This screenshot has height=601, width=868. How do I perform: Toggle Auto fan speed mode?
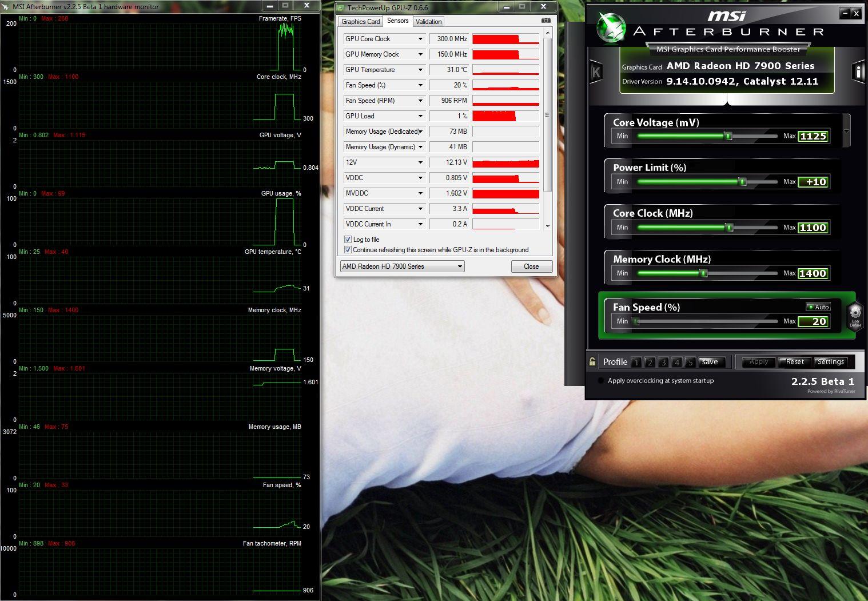tap(818, 307)
